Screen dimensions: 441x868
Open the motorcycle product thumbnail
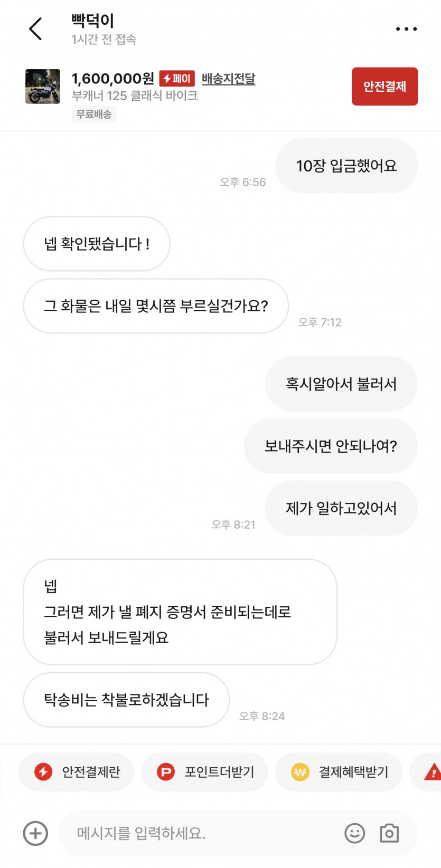pos(43,87)
